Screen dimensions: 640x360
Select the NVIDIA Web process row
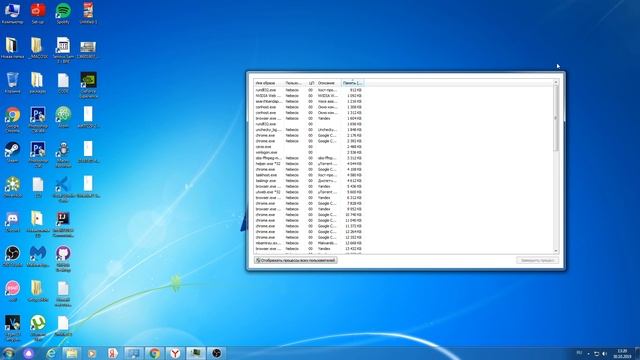[x=308, y=96]
